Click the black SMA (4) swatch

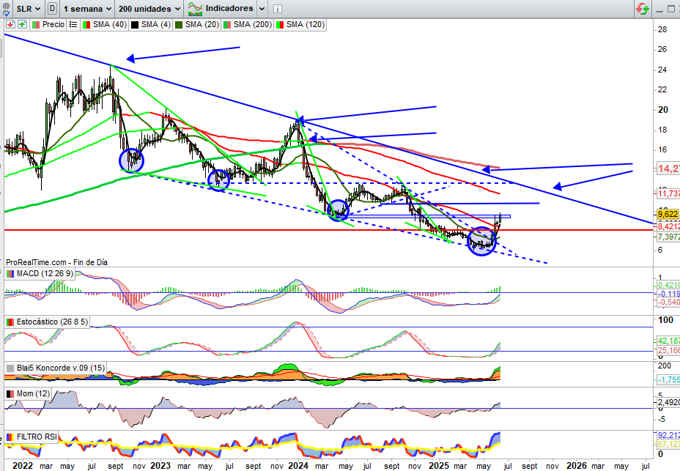135,25
